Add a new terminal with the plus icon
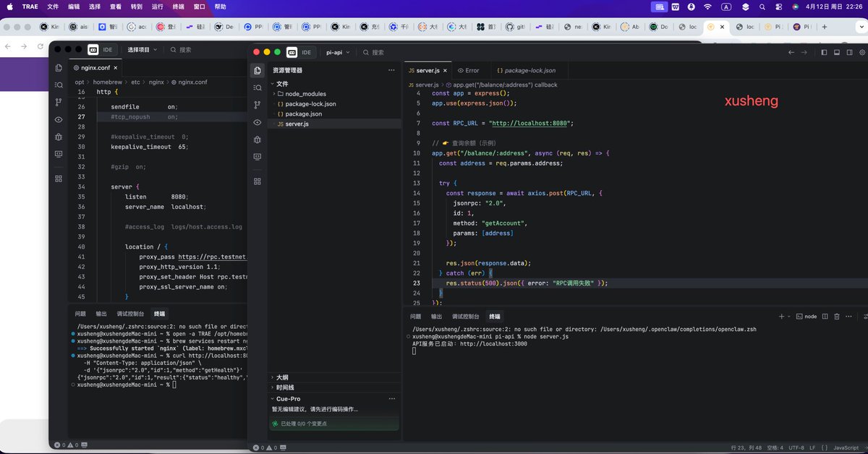 (781, 317)
